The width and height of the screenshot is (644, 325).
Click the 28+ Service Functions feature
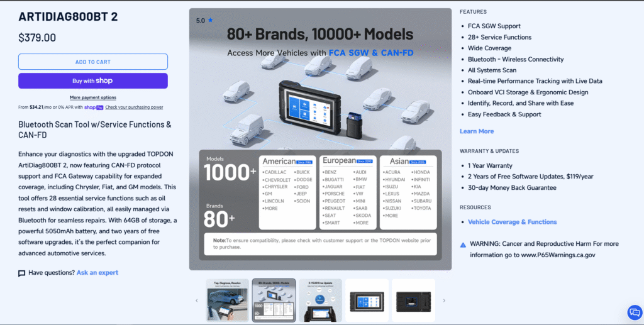point(499,37)
